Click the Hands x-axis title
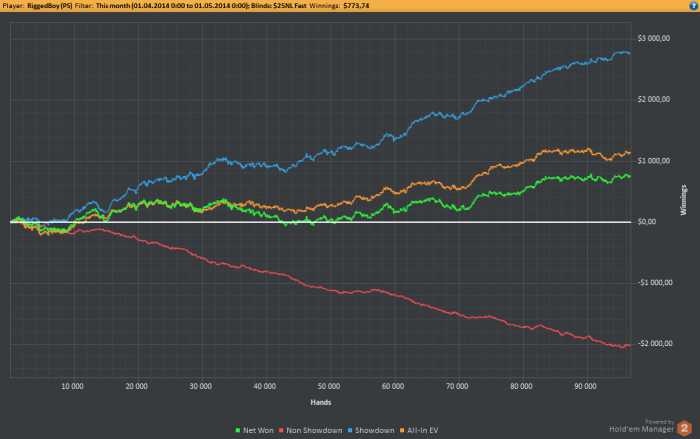 click(x=321, y=402)
